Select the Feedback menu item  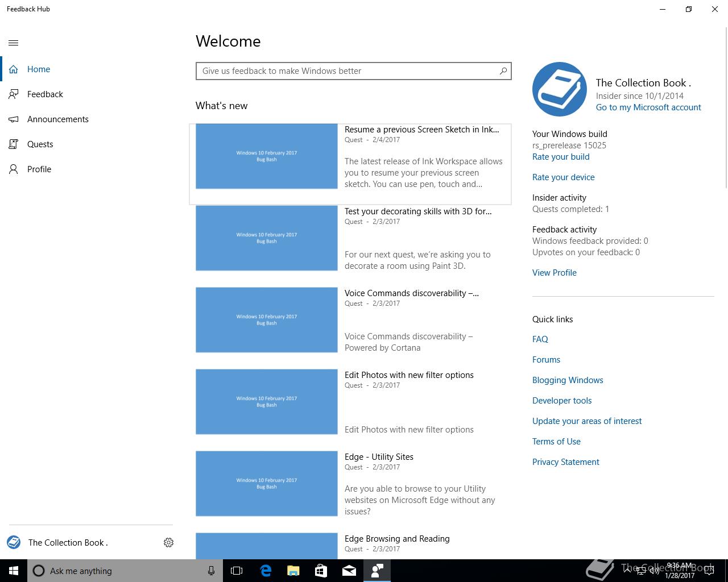click(90, 94)
